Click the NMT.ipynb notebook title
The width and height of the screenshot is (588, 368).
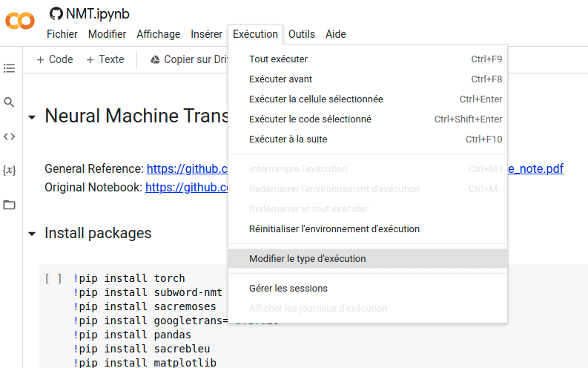pyautogui.click(x=98, y=14)
